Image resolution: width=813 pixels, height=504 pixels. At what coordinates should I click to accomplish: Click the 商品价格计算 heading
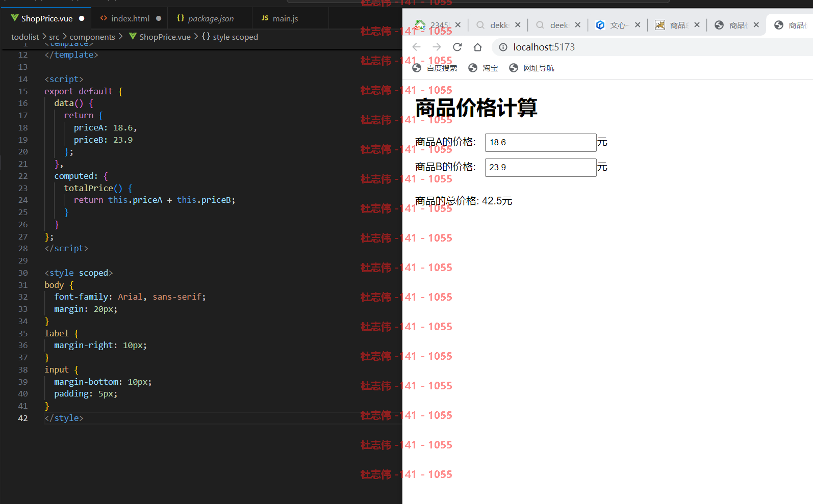476,108
